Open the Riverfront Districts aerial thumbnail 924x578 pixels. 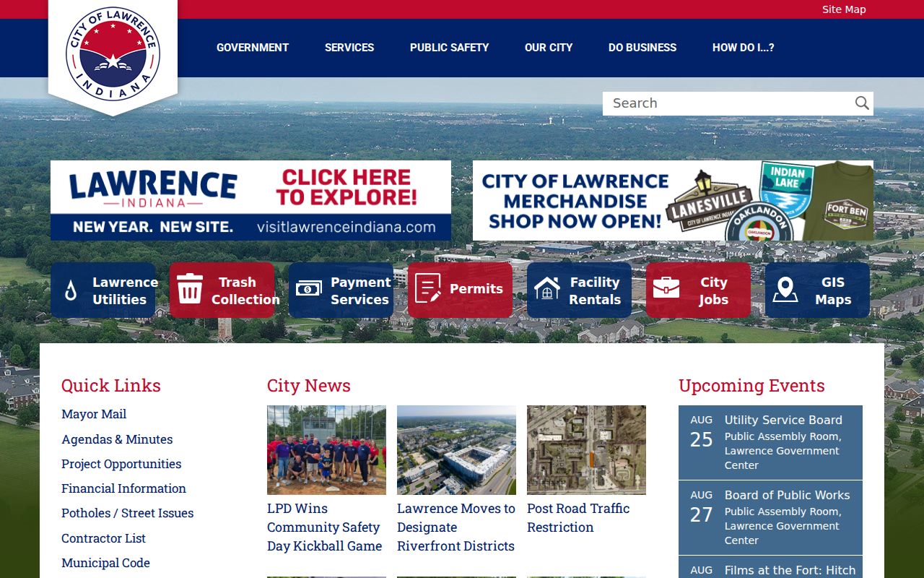coord(456,450)
